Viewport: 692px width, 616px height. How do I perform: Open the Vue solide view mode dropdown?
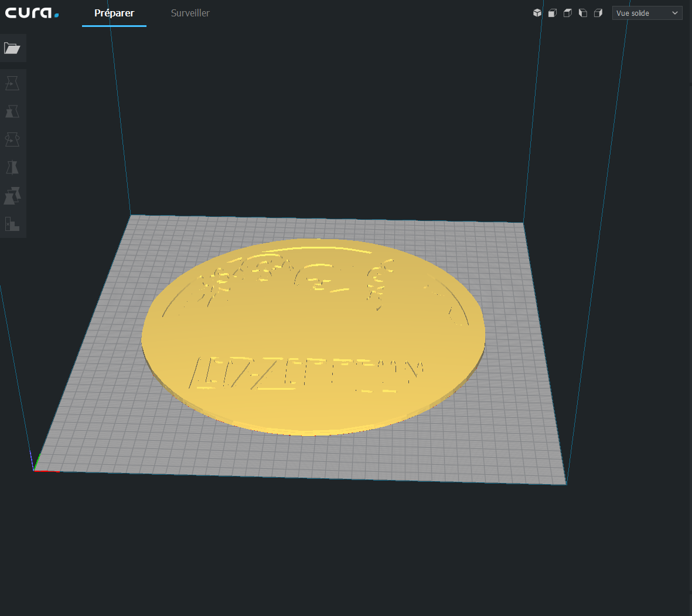click(x=647, y=13)
